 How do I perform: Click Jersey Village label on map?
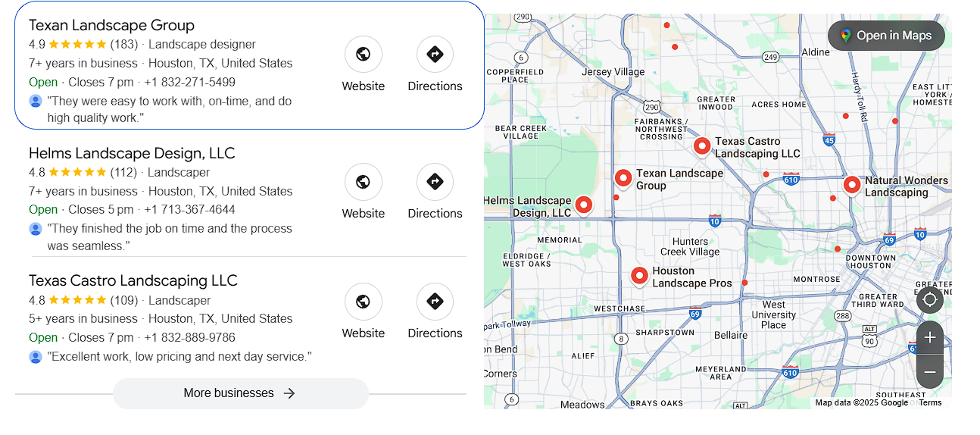613,72
